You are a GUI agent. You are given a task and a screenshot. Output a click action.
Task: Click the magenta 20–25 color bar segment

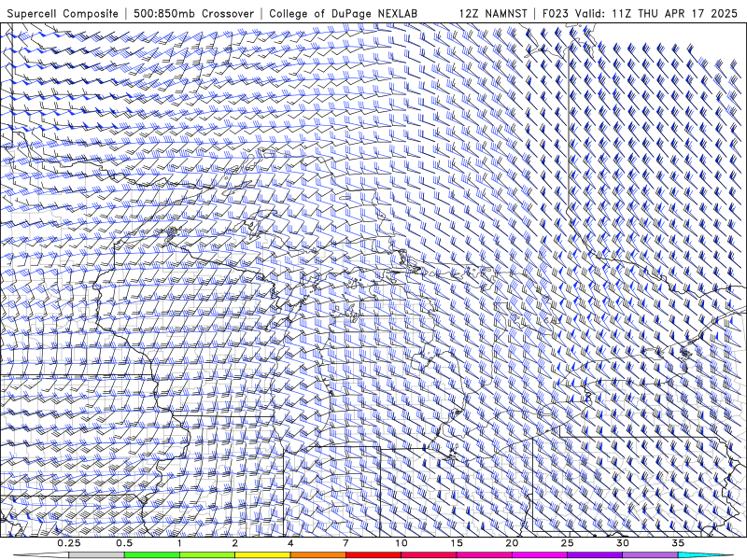coord(540,555)
